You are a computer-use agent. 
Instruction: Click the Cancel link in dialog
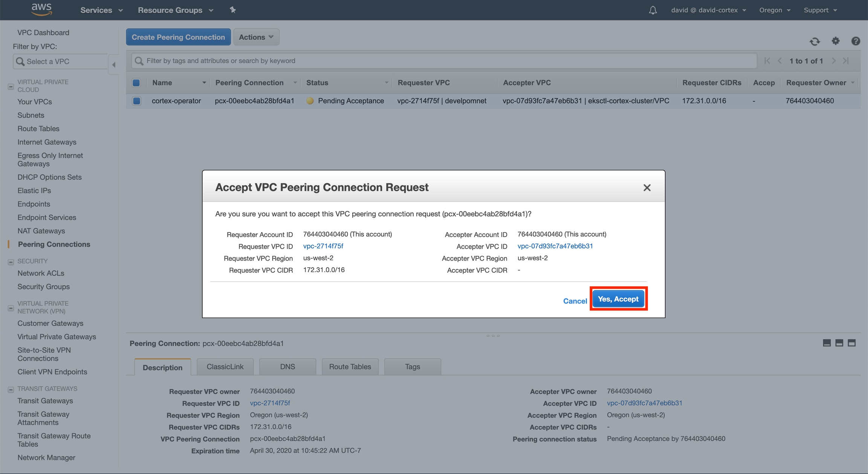coord(575,301)
